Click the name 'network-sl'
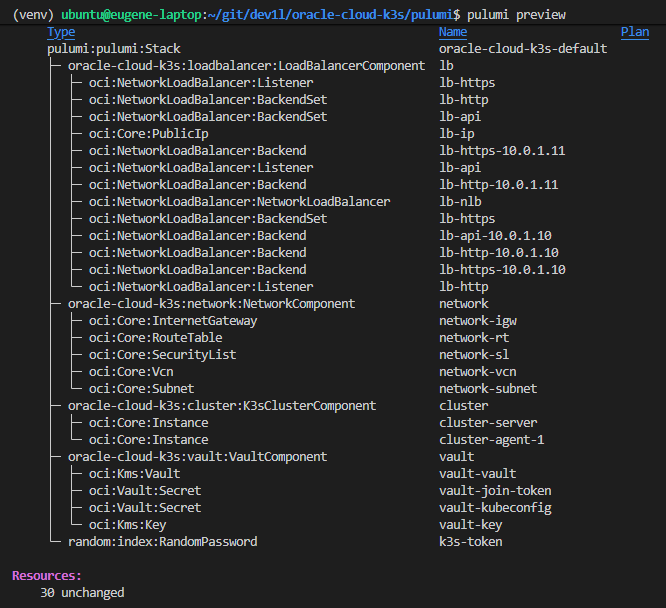 pyautogui.click(x=474, y=355)
